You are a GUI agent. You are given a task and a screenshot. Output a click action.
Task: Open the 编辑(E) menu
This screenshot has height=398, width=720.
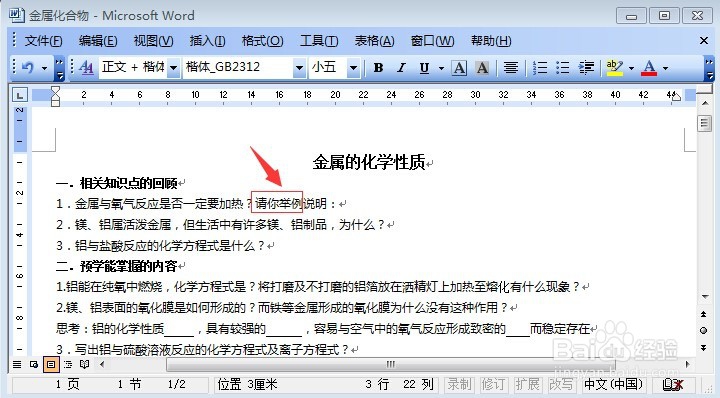98,41
